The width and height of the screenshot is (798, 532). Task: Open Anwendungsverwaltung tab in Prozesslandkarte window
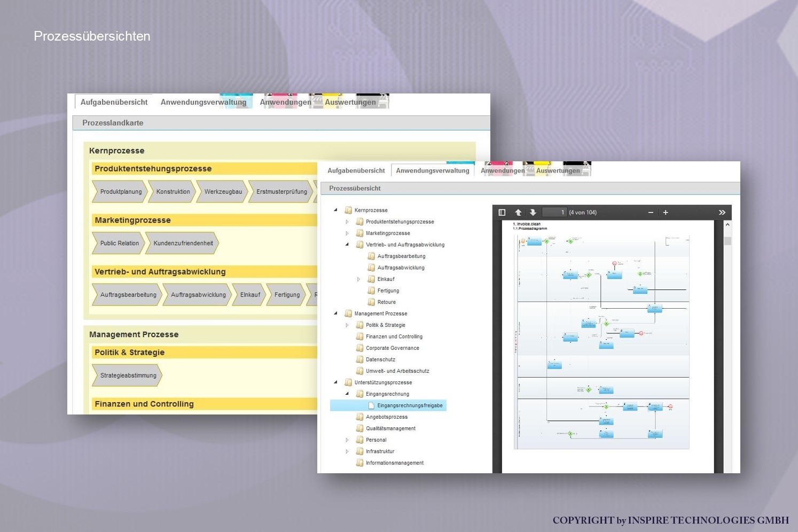[204, 102]
